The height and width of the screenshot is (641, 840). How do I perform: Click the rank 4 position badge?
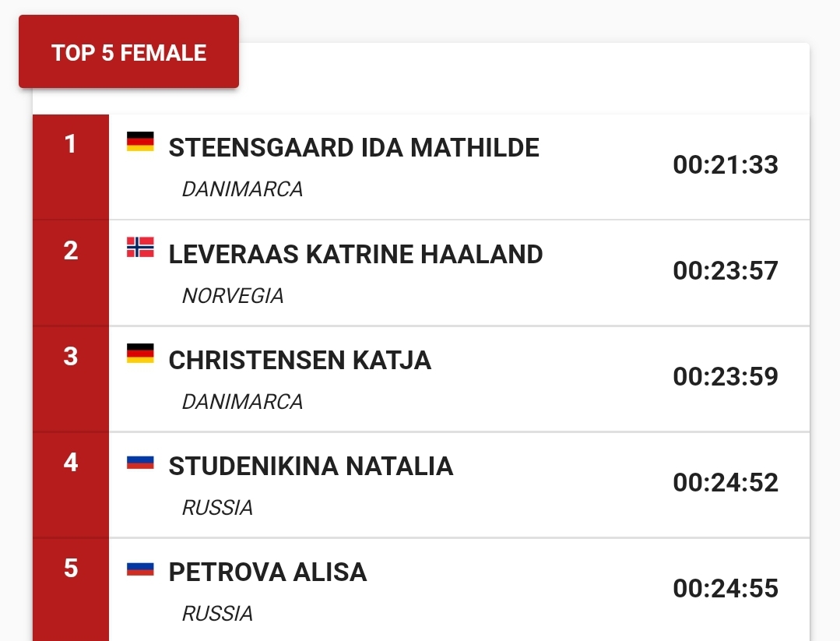71,463
